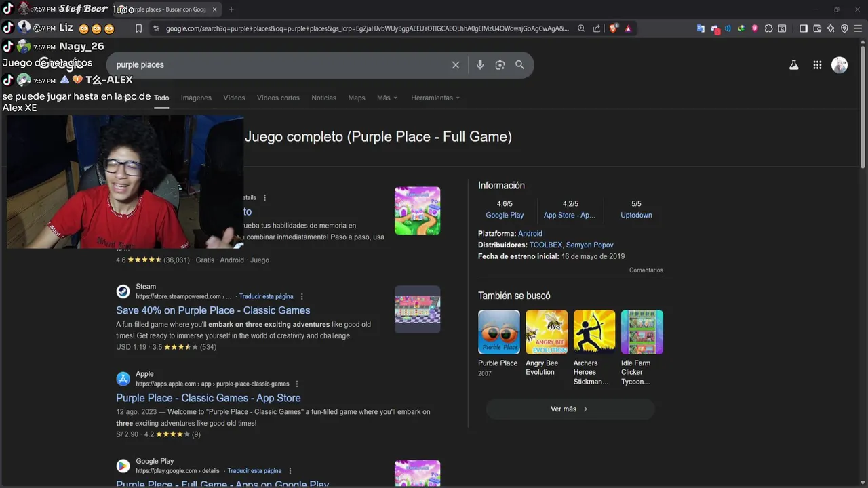Switch to the Videos cortos tab
The image size is (868, 488).
[278, 98]
